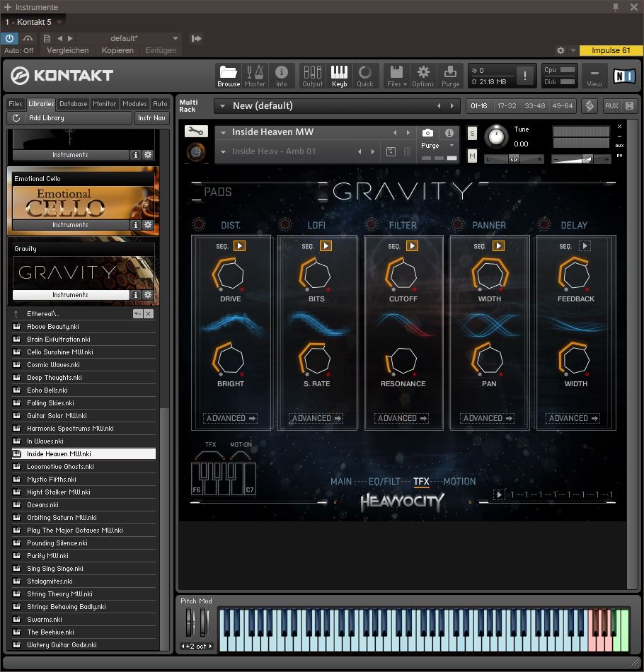This screenshot has width=644, height=672.
Task: Open the MOTION page
Action: pyautogui.click(x=459, y=482)
